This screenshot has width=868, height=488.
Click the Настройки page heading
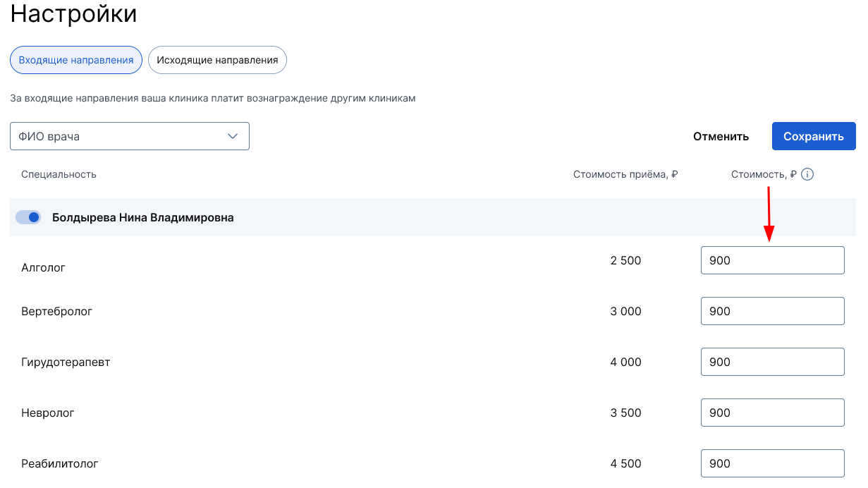pos(73,14)
